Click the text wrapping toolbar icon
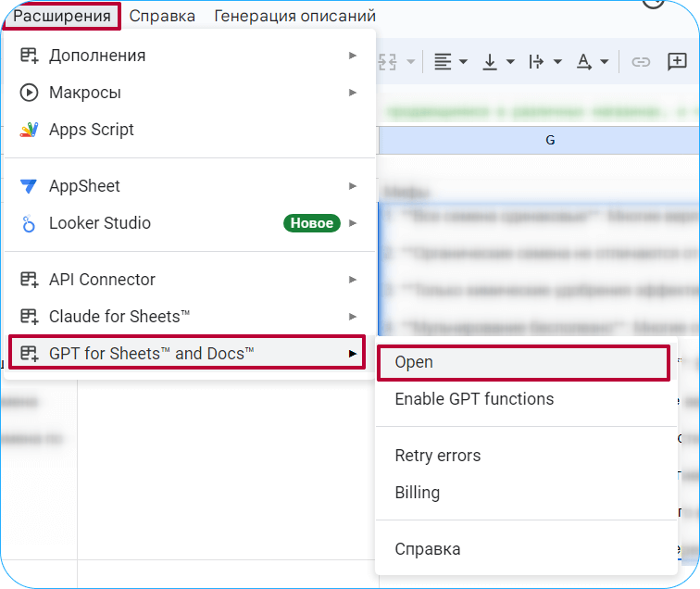This screenshot has height=589, width=700. click(x=536, y=62)
